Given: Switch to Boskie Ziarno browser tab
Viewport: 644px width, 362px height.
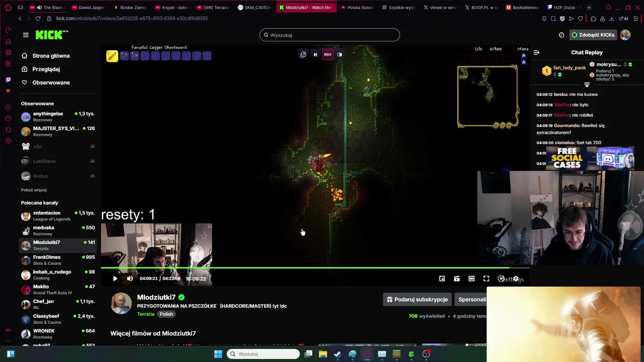Looking at the screenshot, I should [x=130, y=8].
